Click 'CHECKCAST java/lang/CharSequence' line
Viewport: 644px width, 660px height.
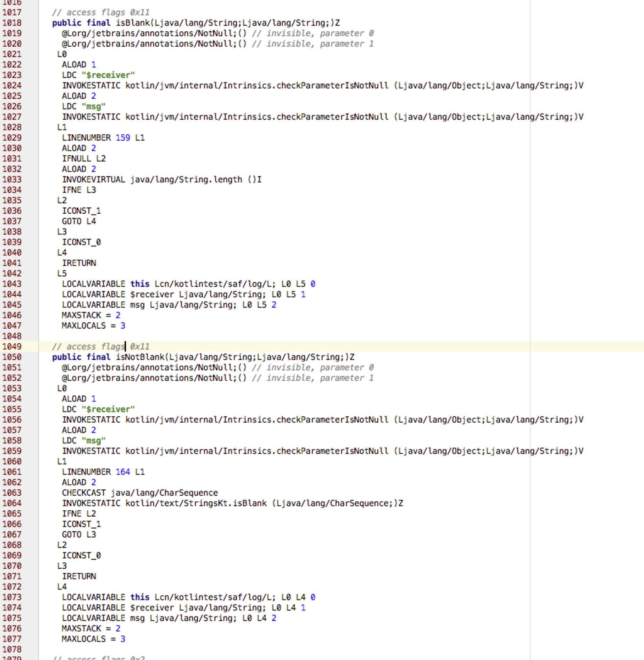[140, 493]
